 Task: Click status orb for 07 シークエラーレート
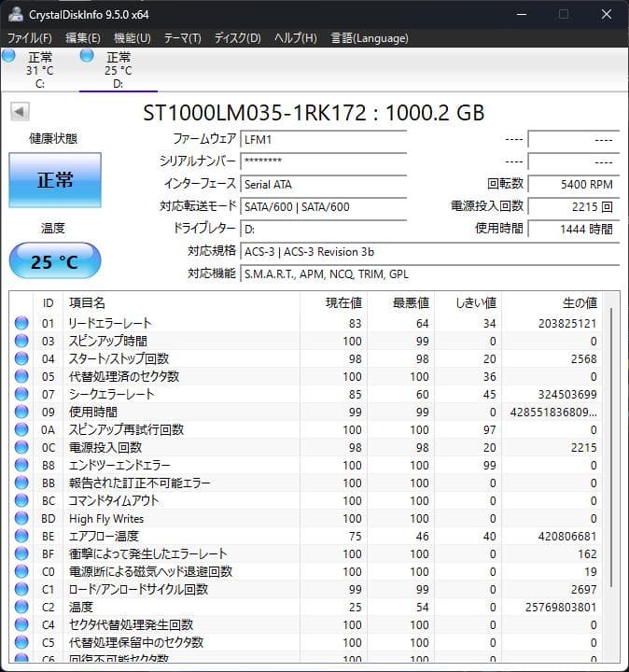(x=21, y=394)
